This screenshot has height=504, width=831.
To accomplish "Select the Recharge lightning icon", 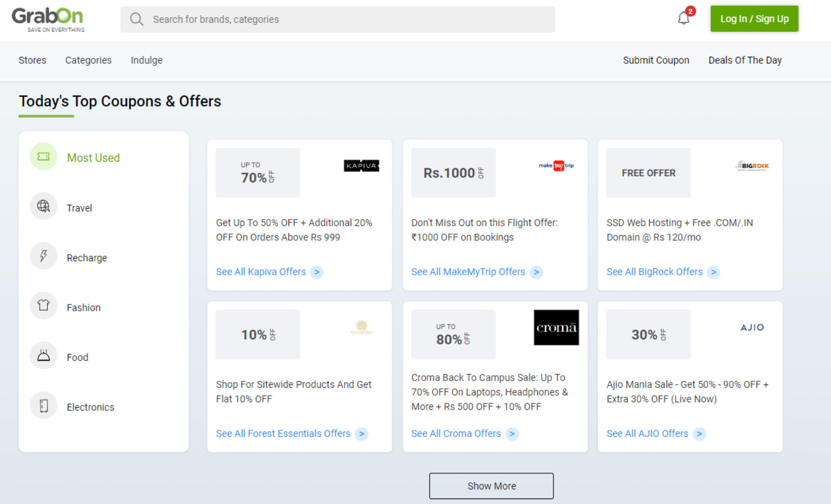I will (x=43, y=256).
